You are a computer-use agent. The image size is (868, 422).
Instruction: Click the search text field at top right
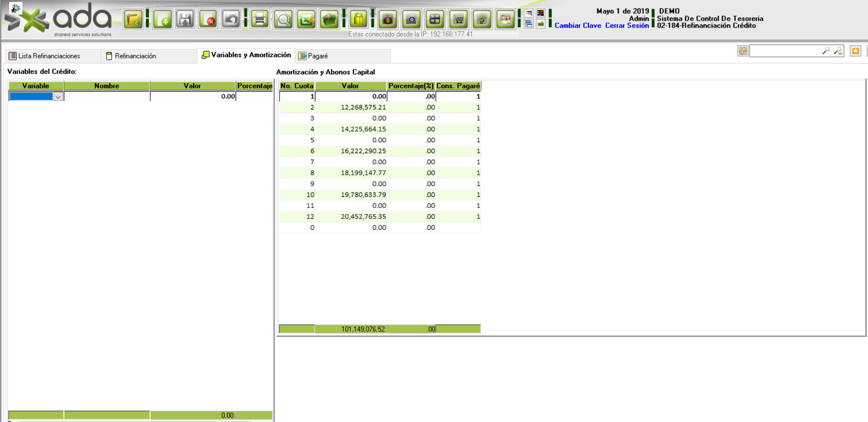(x=785, y=51)
